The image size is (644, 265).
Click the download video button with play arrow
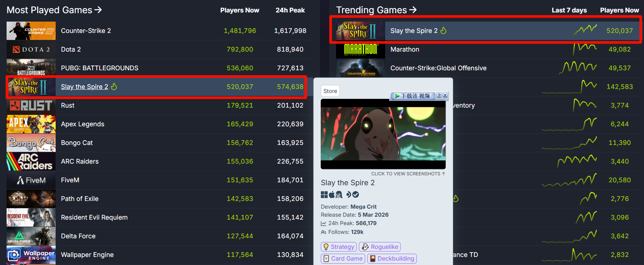413,96
